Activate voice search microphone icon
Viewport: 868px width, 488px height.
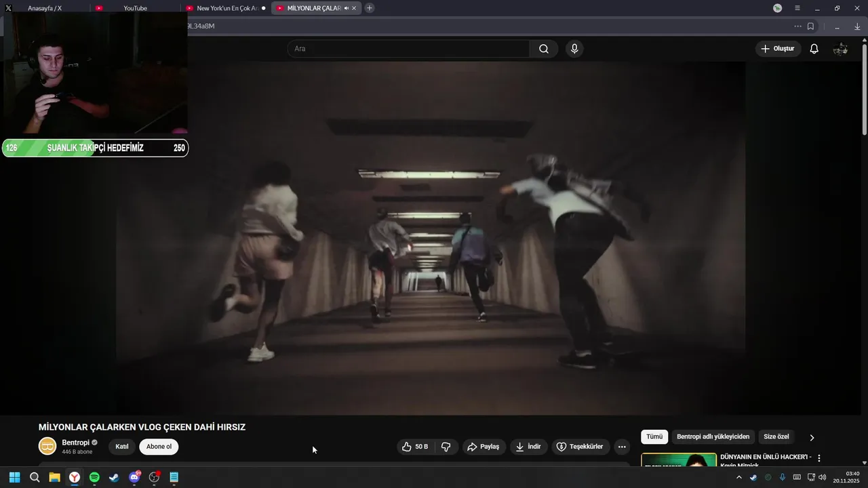pyautogui.click(x=574, y=49)
